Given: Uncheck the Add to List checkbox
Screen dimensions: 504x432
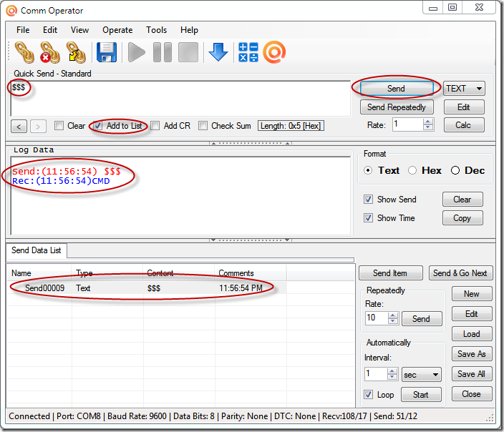Looking at the screenshot, I should tap(98, 126).
